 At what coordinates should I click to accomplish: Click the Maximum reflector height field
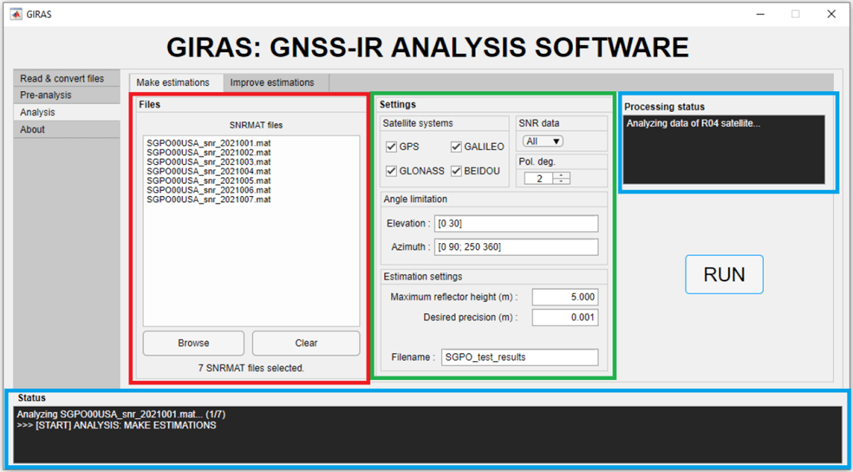(x=565, y=297)
